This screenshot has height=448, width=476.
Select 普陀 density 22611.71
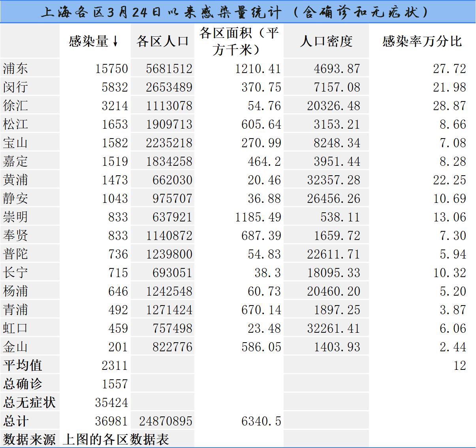pyautogui.click(x=334, y=254)
